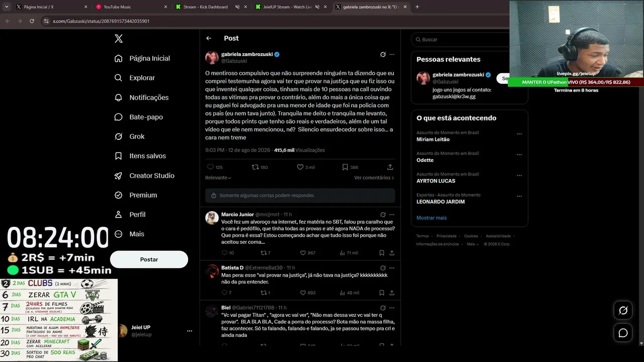Open Grok explanation on Batista D's reply

tap(383, 268)
